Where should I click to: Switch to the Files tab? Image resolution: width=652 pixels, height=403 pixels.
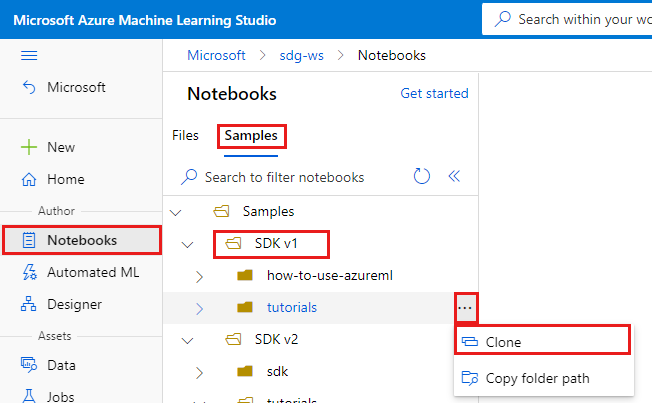point(185,135)
